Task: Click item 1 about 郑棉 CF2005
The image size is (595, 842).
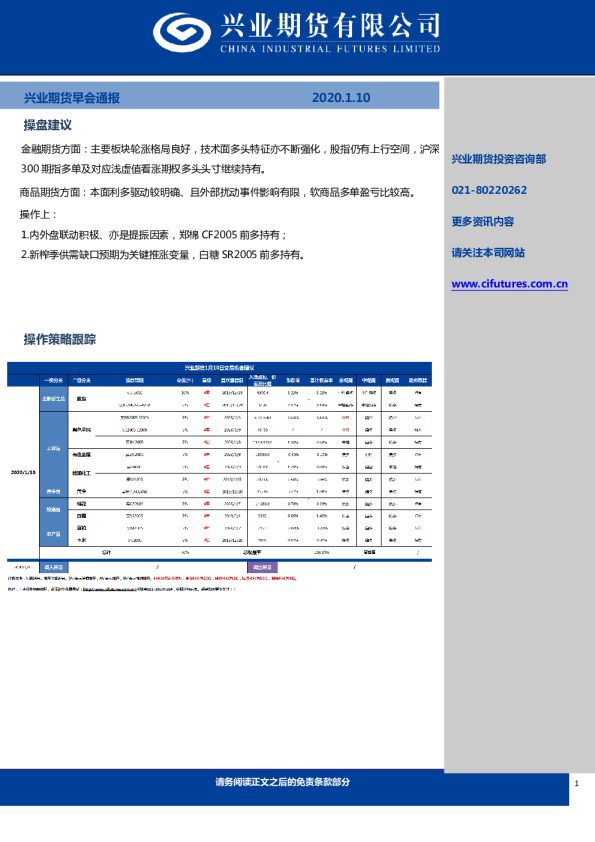Action: click(154, 235)
